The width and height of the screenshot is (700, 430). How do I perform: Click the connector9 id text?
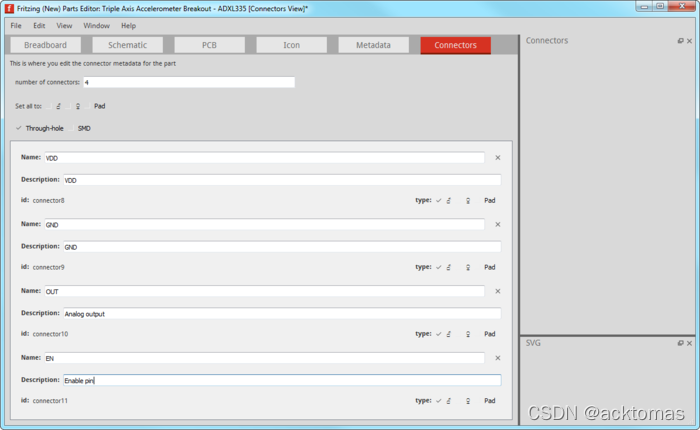48,267
